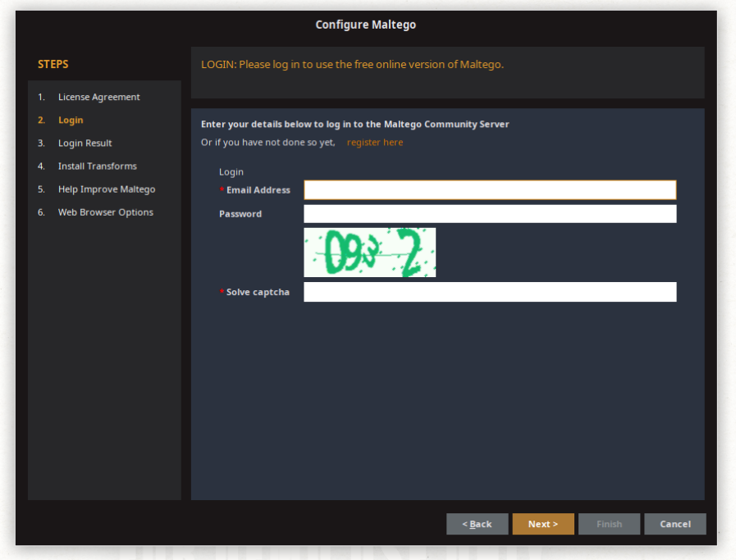Screen dimensions: 736x560
Task: Open the Web Browser Options step
Action: point(105,212)
